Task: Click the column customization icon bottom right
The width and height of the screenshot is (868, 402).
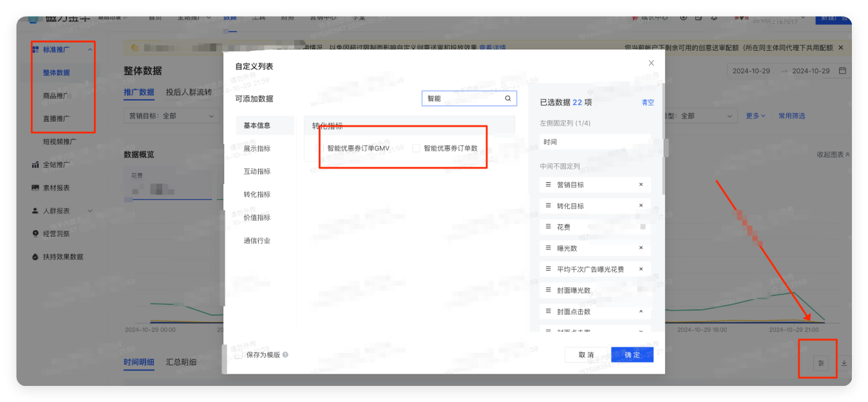Action: coord(820,363)
